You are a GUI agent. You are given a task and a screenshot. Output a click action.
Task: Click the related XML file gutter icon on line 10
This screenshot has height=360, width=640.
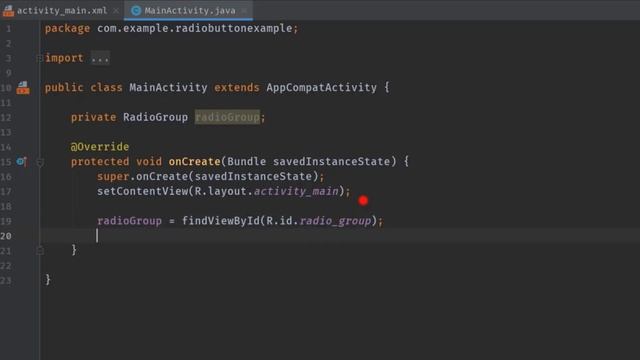pyautogui.click(x=23, y=87)
